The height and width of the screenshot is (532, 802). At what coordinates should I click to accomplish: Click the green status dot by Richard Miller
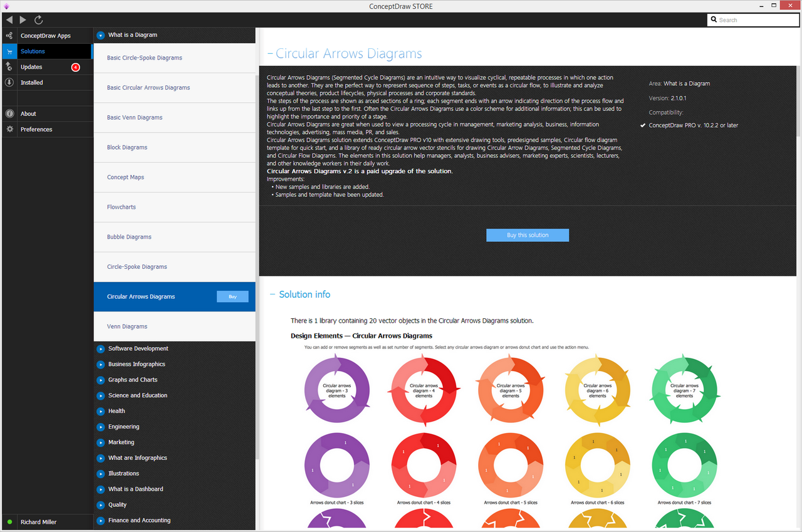coord(9,522)
